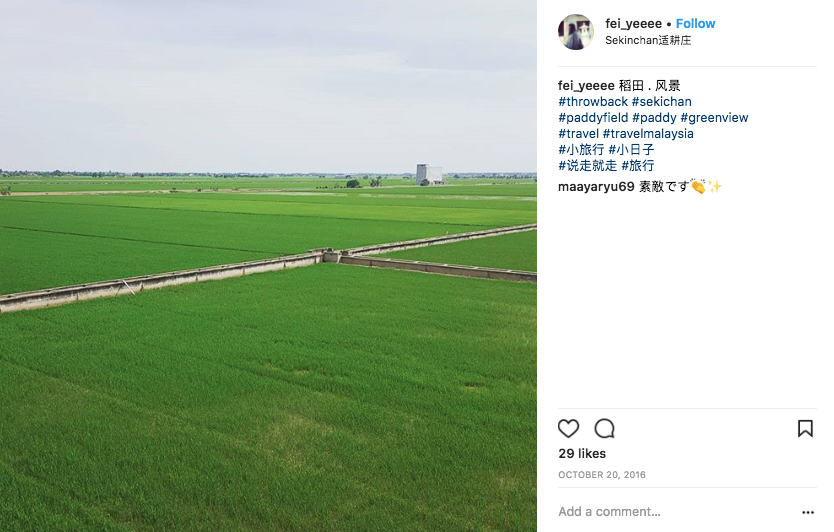This screenshot has height=532, width=834.
Task: Open more options three-dot menu
Action: [807, 512]
